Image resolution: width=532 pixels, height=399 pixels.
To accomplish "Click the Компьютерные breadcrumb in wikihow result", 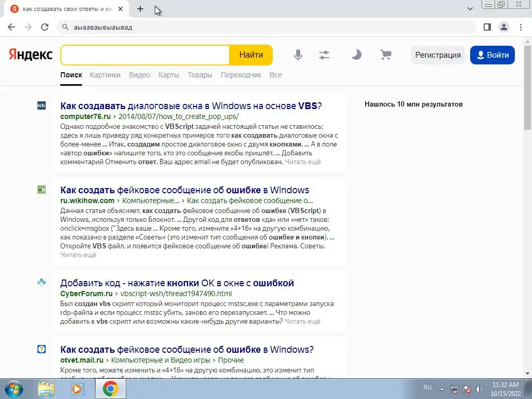I will coord(151,201).
